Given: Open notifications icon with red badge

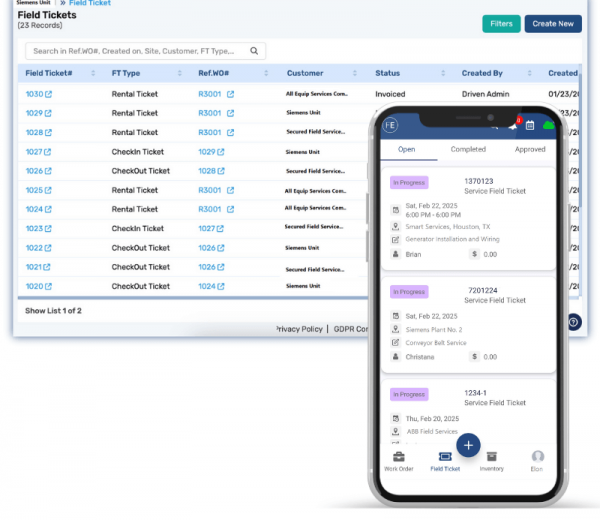Looking at the screenshot, I should click(x=514, y=125).
